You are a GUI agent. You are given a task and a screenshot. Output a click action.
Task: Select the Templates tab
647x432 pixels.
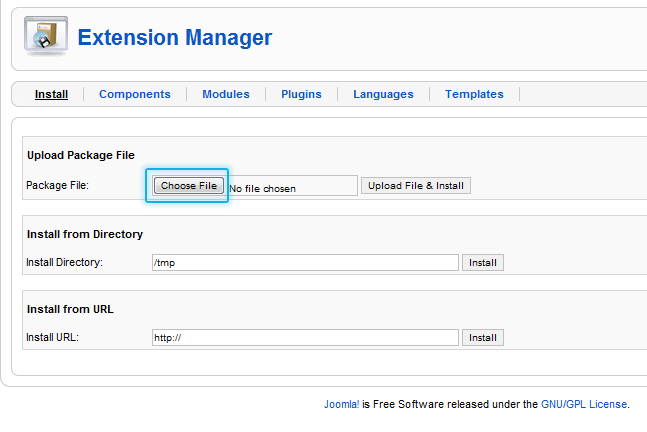coord(474,94)
